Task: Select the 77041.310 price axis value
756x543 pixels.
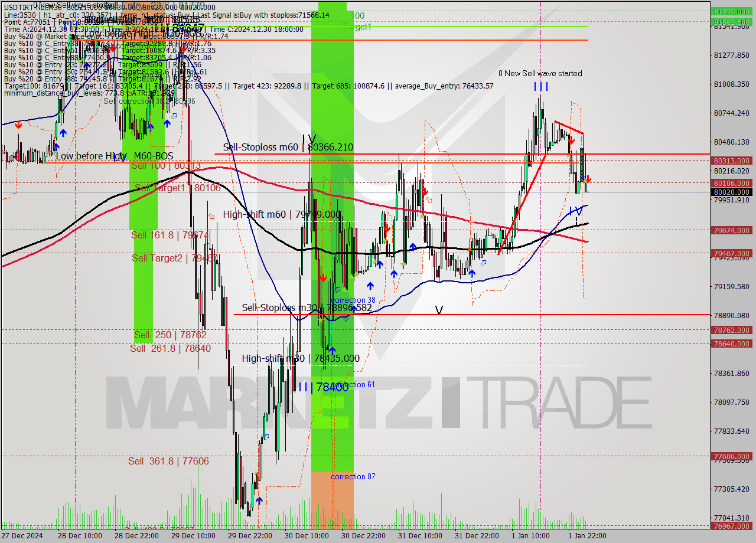Action: pyautogui.click(x=732, y=517)
